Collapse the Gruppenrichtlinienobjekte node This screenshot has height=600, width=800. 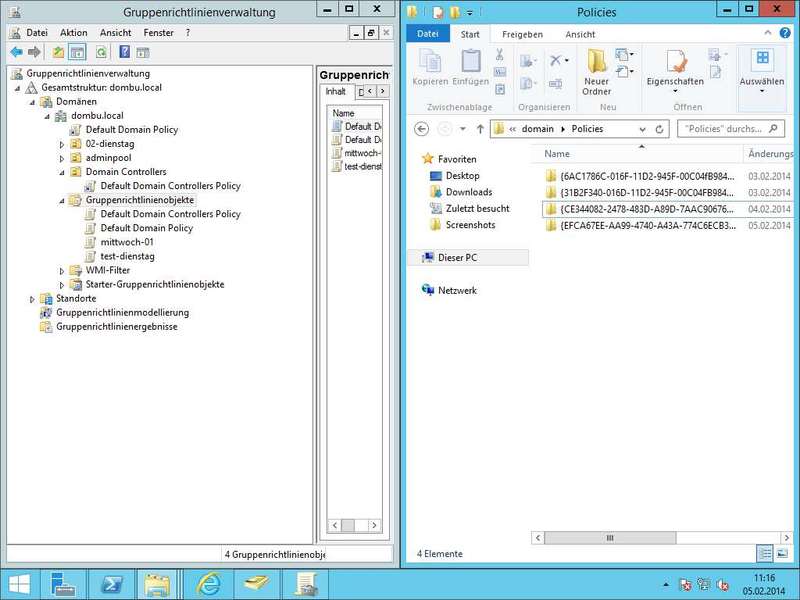(62, 201)
